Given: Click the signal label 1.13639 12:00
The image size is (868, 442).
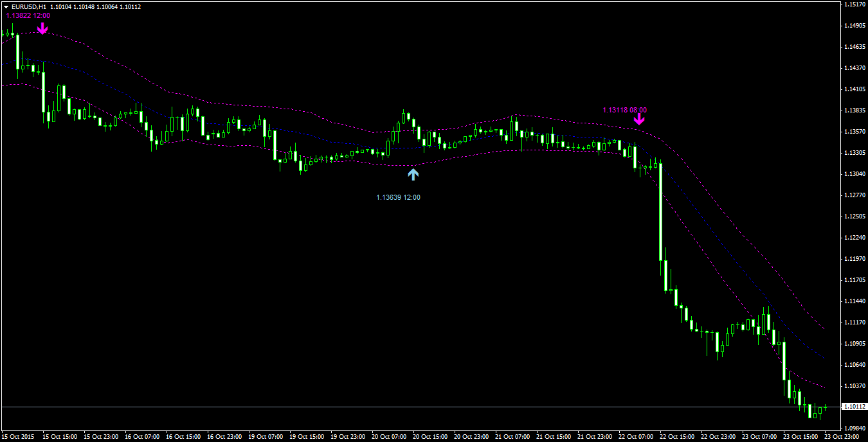Looking at the screenshot, I should click(399, 197).
